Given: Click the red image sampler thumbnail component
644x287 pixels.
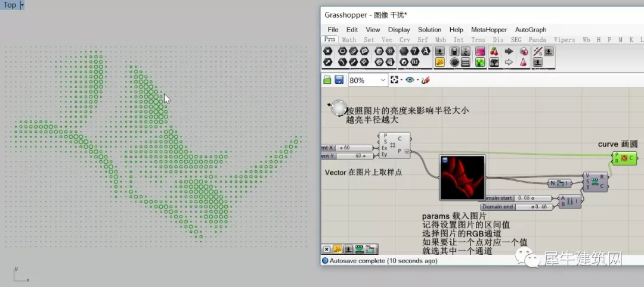Looking at the screenshot, I should 463,177.
